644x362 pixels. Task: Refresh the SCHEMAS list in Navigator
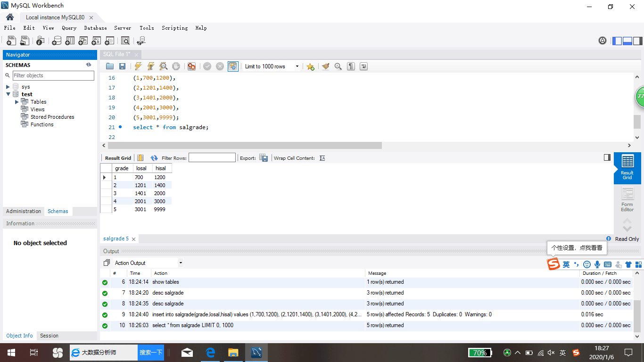pos(88,65)
